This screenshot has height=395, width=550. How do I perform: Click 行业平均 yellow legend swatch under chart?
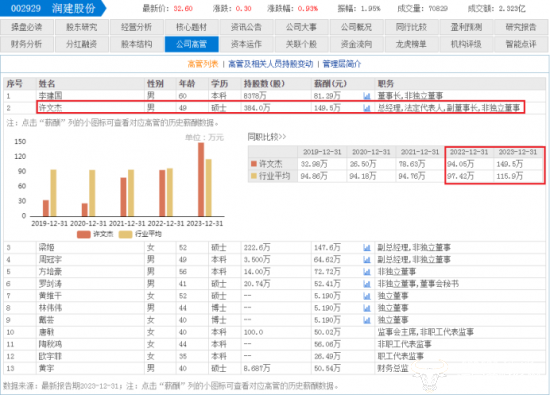[x=126, y=234]
